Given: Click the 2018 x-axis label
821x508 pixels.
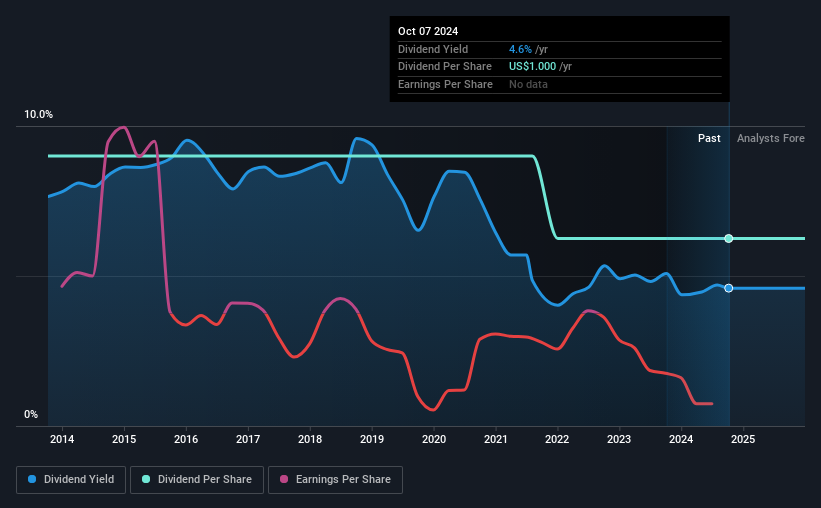Looking at the screenshot, I should (310, 439).
